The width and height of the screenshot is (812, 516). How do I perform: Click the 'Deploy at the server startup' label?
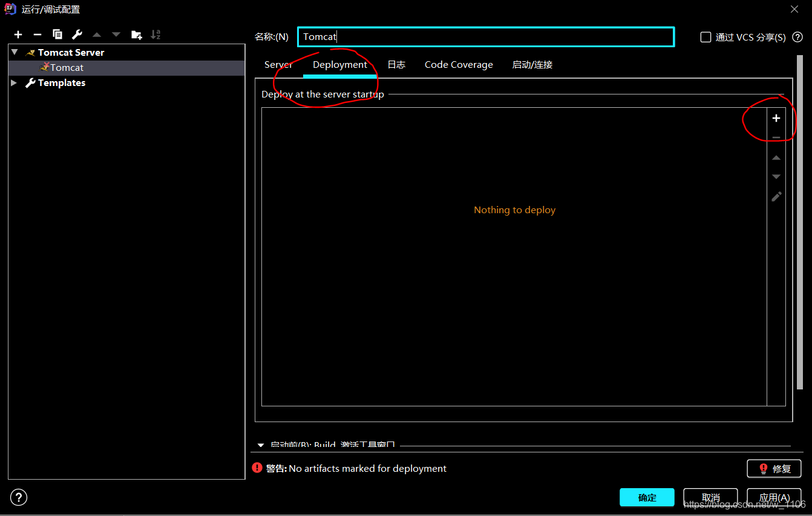[x=323, y=94]
